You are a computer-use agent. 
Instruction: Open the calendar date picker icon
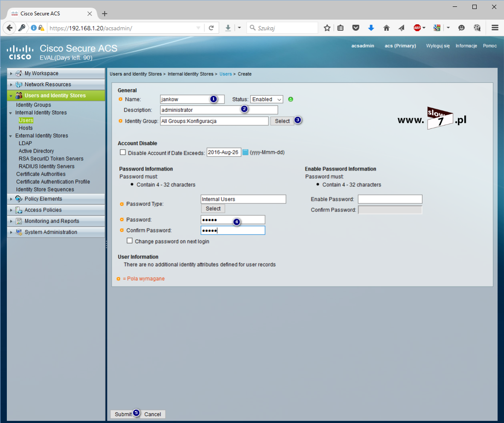click(x=245, y=152)
